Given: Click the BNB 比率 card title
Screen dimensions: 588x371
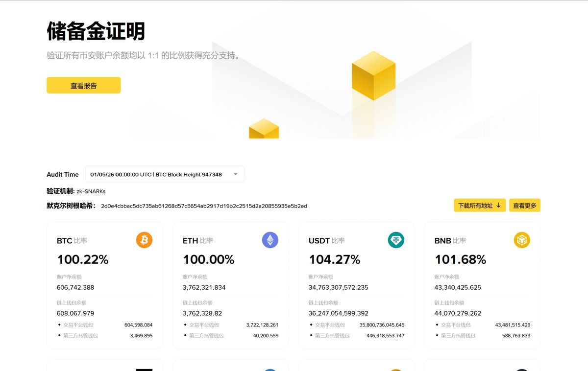Looking at the screenshot, I should point(450,241).
